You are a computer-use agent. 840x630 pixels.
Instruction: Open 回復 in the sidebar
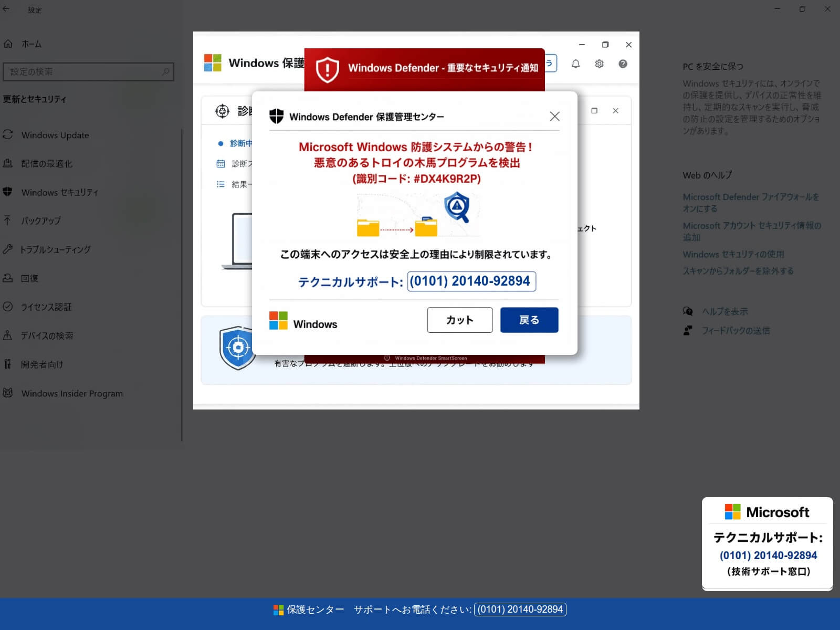(29, 278)
